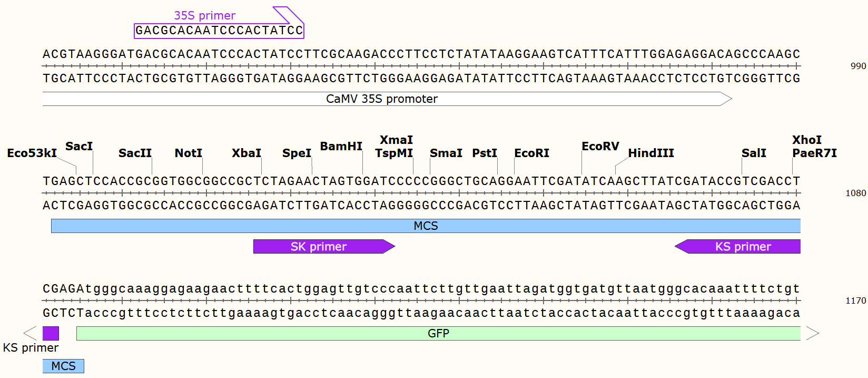Image resolution: width=868 pixels, height=378 pixels.
Task: Click the small MCS label block at bottom
Action: (63, 366)
